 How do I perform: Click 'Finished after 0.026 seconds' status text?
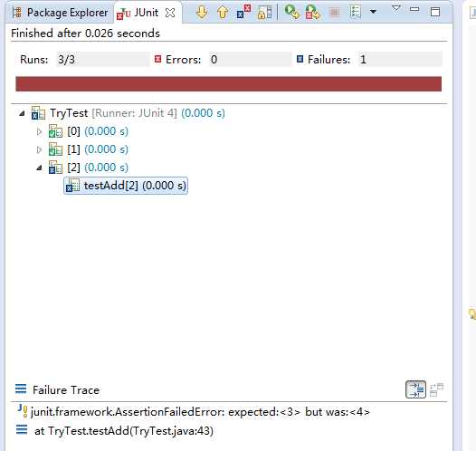pyautogui.click(x=85, y=34)
